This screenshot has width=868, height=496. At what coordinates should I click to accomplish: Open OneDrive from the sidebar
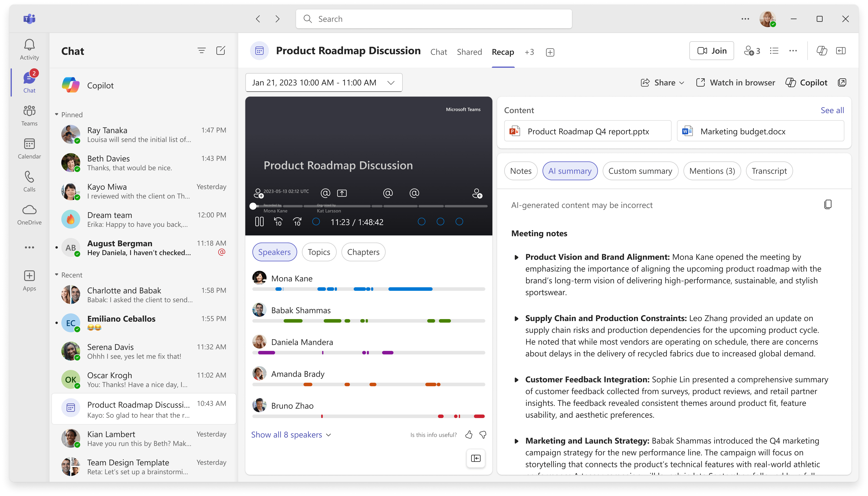[29, 214]
